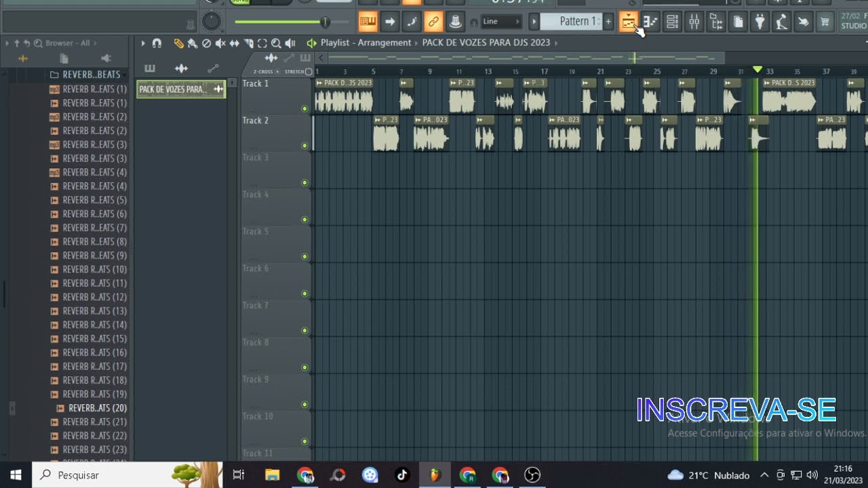The width and height of the screenshot is (868, 488).
Task: Click PACK DE VOZES PARA DJS 2023 breadcrumb
Action: pos(486,43)
